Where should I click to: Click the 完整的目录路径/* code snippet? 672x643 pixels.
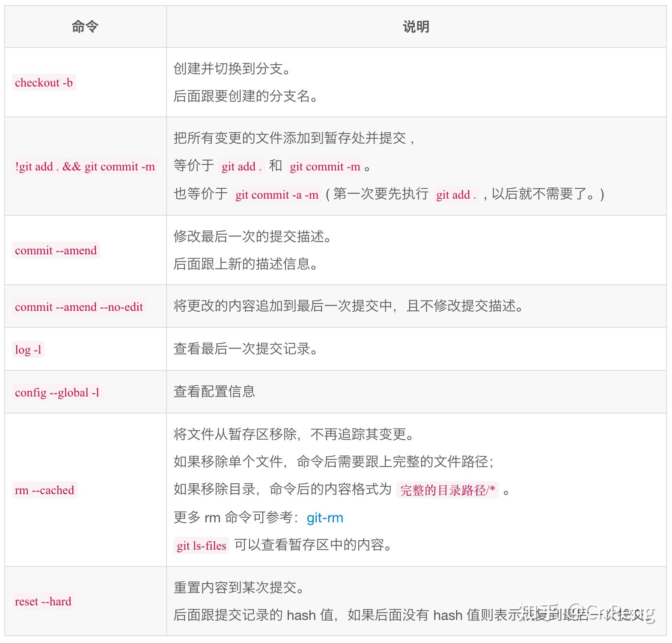(x=447, y=490)
